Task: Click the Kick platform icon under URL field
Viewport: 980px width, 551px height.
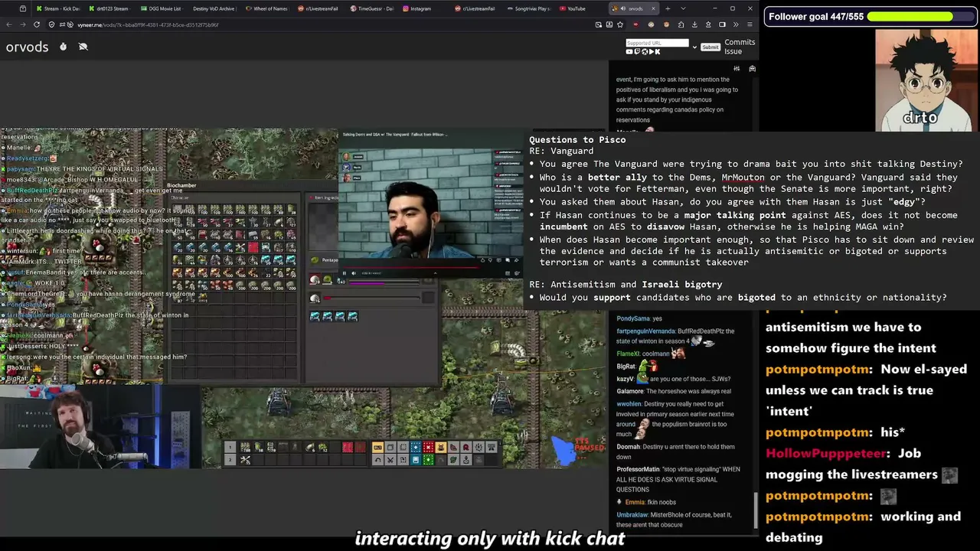Action: point(657,52)
